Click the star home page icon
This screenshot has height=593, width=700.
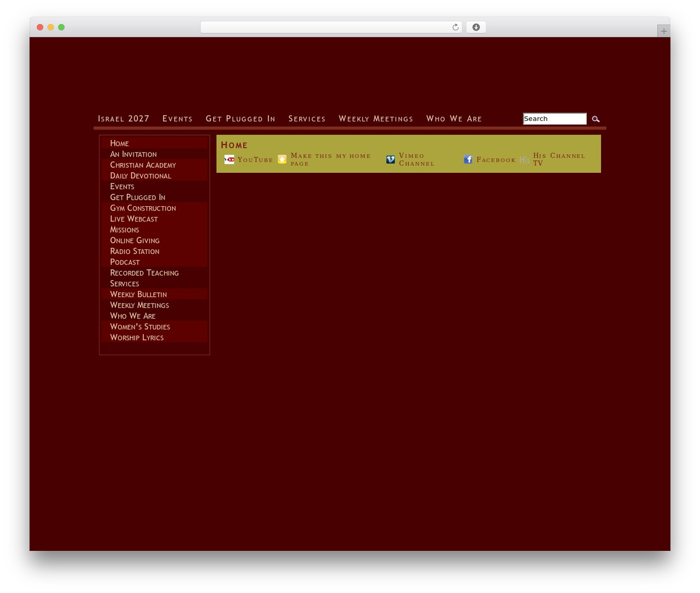(282, 159)
